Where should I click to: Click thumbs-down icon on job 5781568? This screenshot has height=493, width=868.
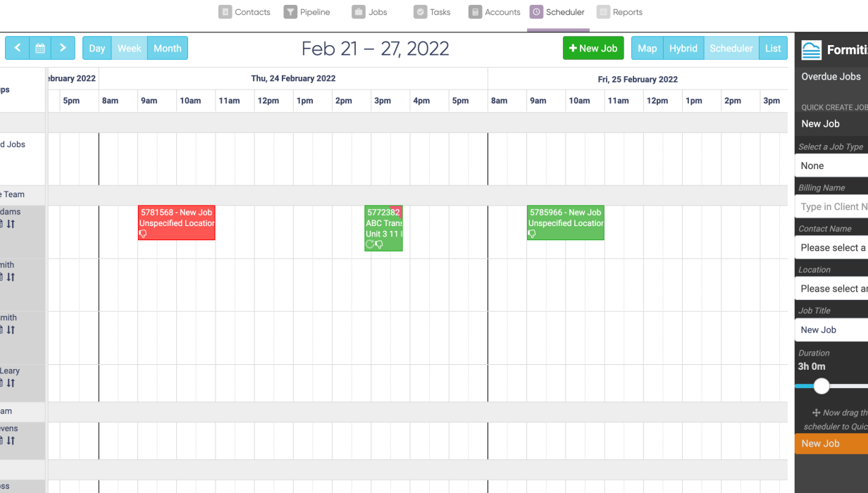(x=143, y=234)
